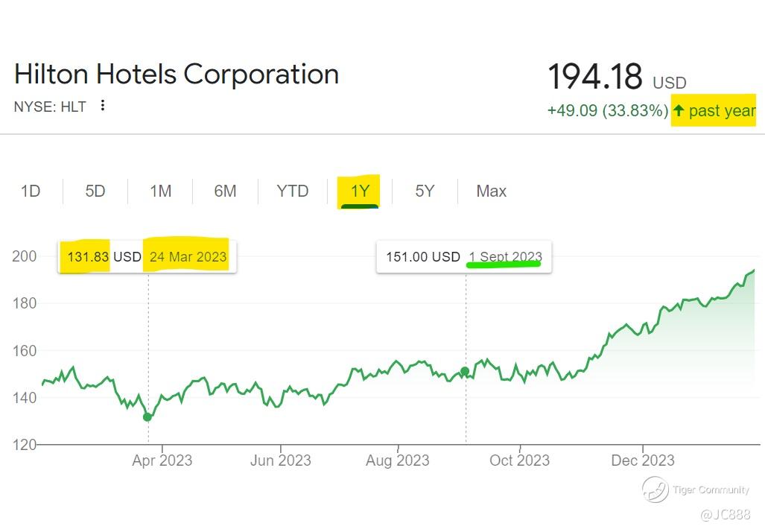Choose the 6M range tab
Viewport: 765px width, 532px height.
coord(225,191)
